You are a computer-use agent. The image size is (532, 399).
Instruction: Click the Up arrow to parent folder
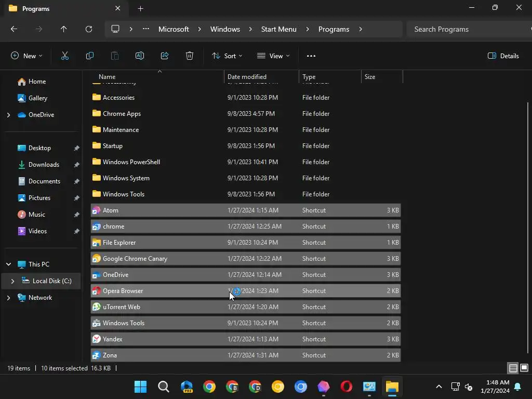63,29
